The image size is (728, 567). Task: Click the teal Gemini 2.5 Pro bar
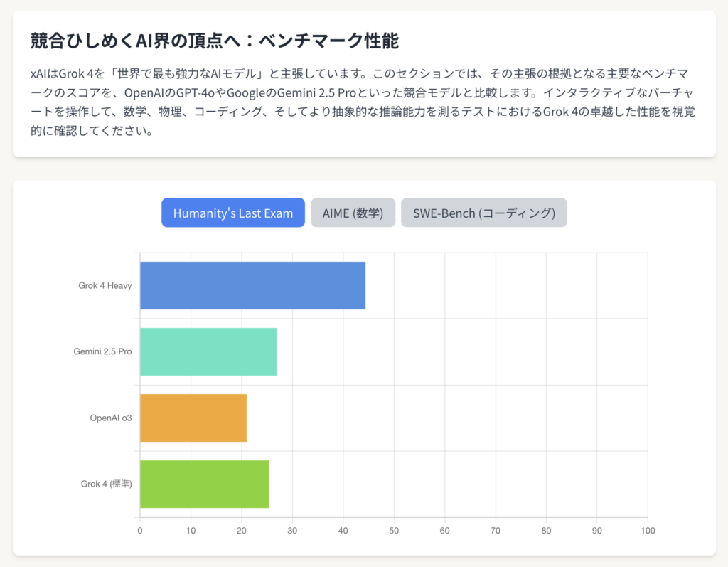(208, 352)
